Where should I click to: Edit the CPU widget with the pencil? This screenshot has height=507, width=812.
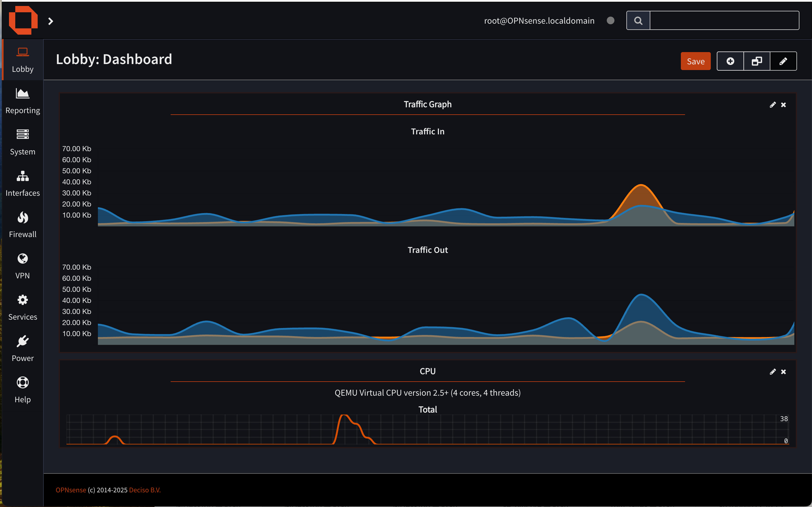coord(772,372)
